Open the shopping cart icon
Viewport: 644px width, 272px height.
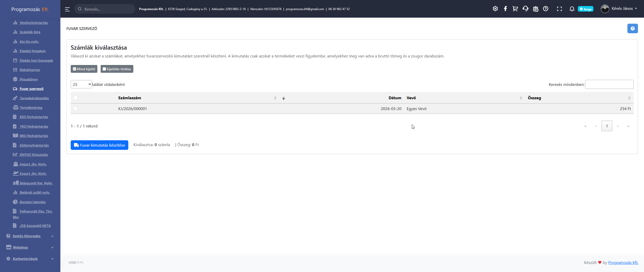coord(515,9)
